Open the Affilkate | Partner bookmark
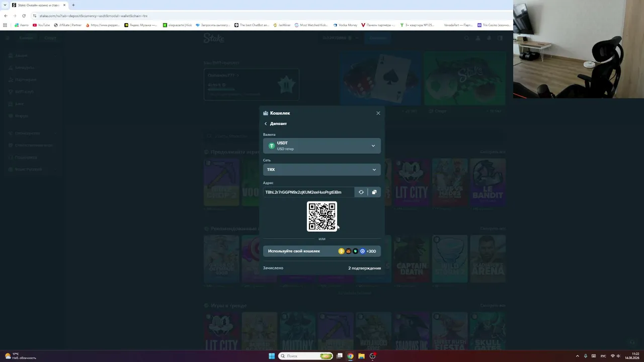Viewport: 644px width, 362px height. click(68, 25)
